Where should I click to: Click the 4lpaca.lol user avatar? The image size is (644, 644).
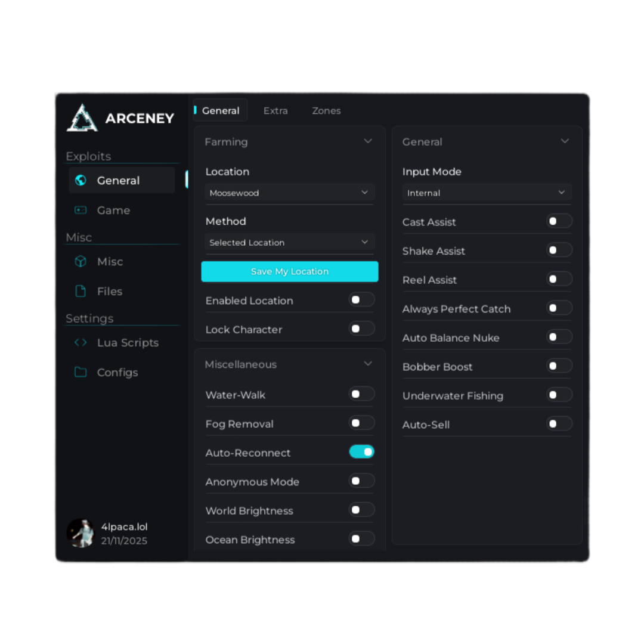coord(80,532)
